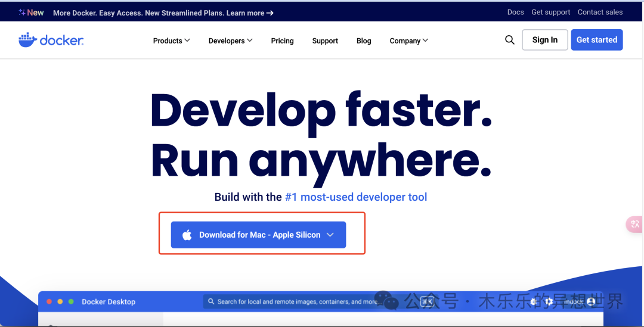The height and width of the screenshot is (327, 644).
Task: Click the user avatar icon in Docker Desktop
Action: (591, 302)
